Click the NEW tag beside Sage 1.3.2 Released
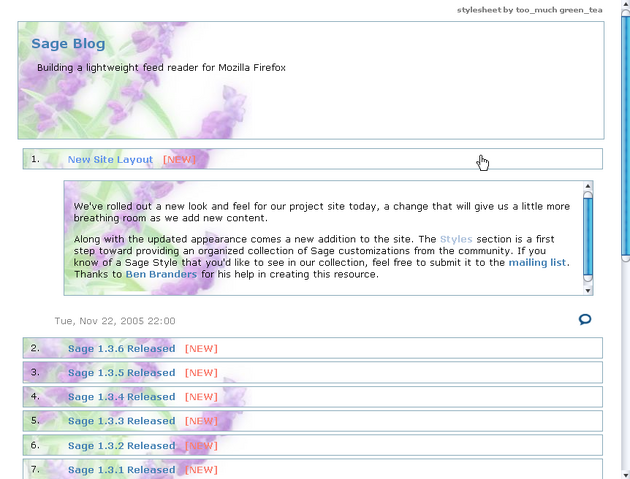630x479 pixels. [x=201, y=446]
